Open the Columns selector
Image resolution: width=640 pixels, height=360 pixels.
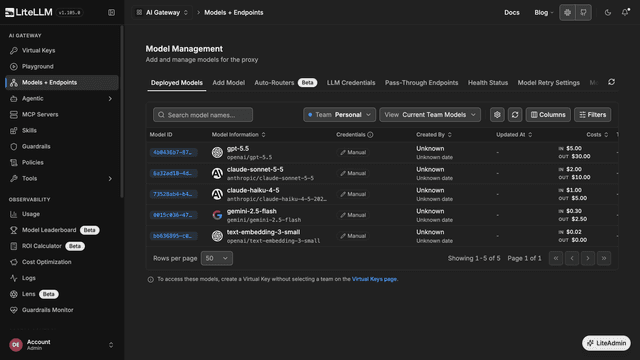[x=548, y=115]
